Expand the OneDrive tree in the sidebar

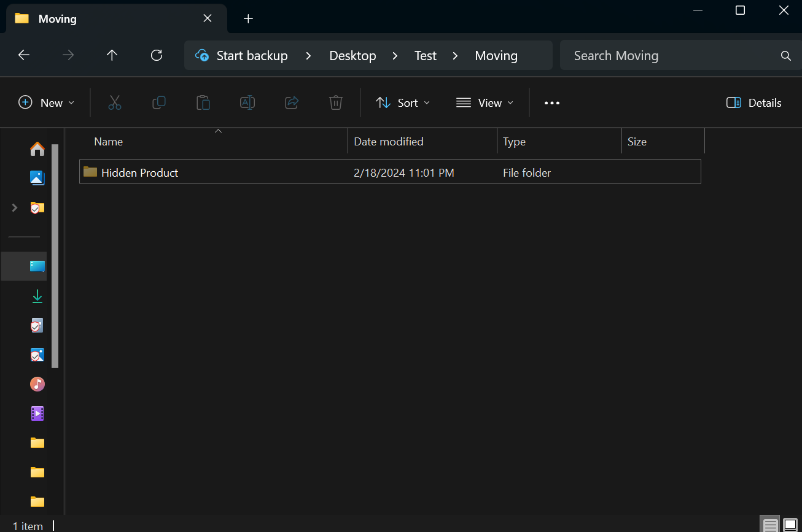pyautogui.click(x=14, y=207)
